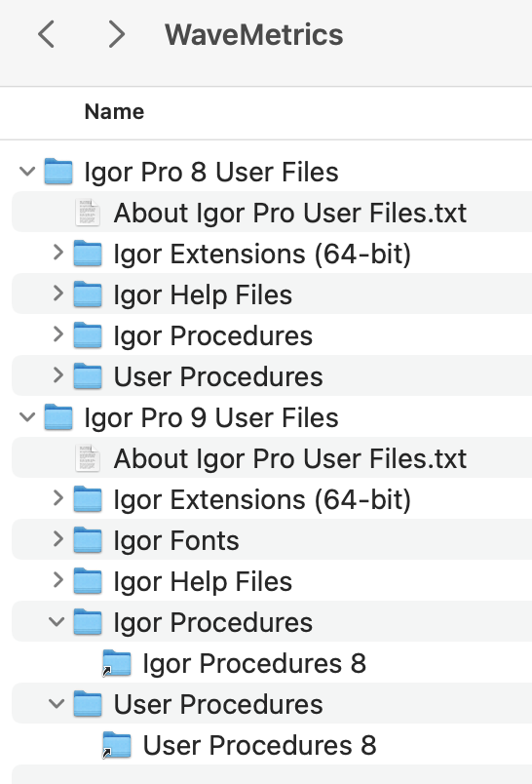Click the WaveMetrics window title
Image resolution: width=532 pixels, height=784 pixels.
coord(253,34)
